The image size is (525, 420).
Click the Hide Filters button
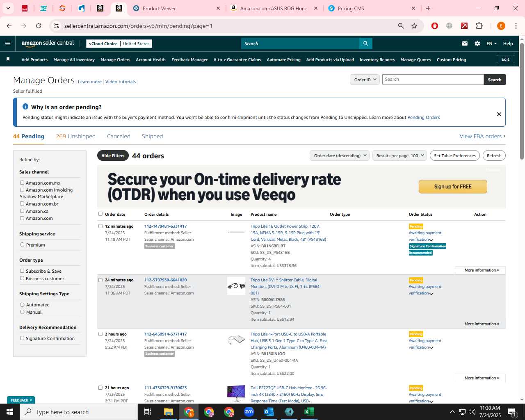(113, 155)
